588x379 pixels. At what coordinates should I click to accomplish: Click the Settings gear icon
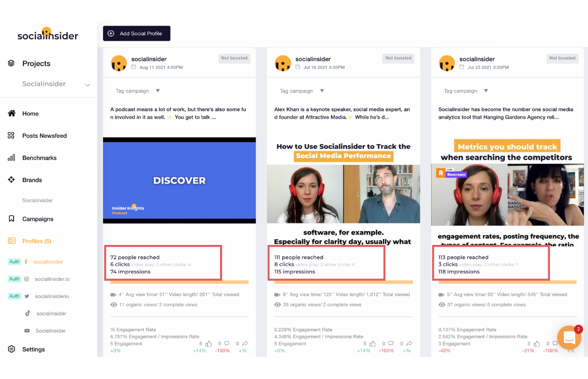[11, 349]
